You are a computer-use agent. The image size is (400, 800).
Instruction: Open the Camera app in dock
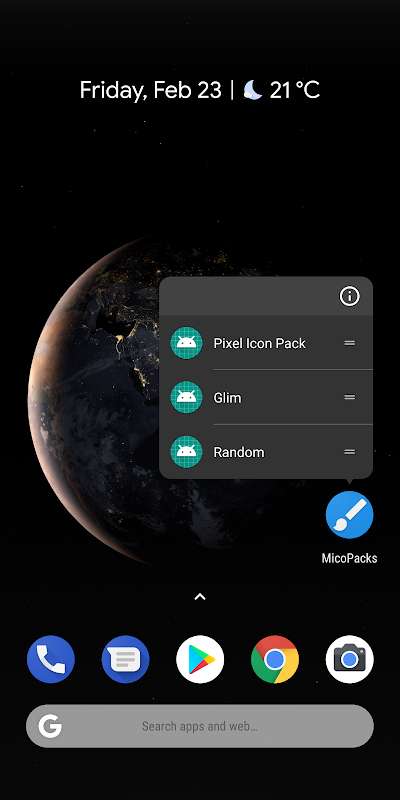[x=349, y=659]
